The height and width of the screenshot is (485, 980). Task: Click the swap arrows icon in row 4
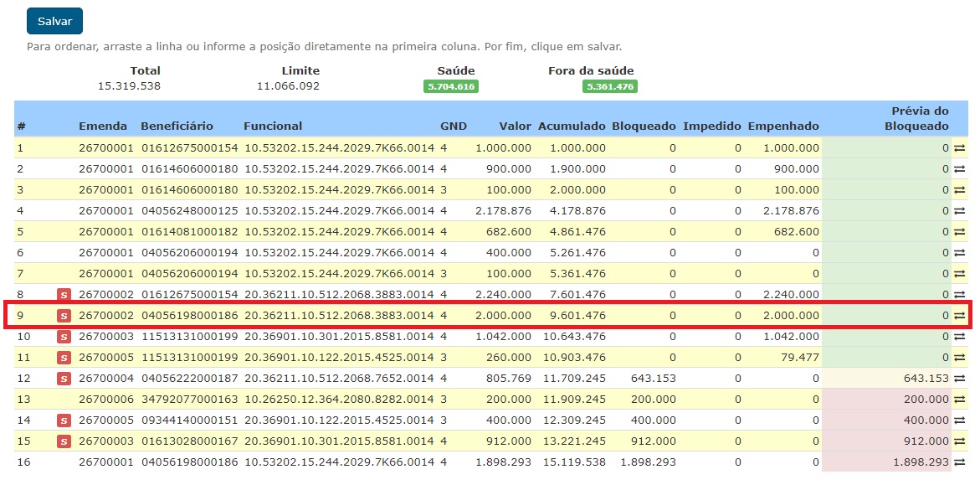pyautogui.click(x=959, y=211)
